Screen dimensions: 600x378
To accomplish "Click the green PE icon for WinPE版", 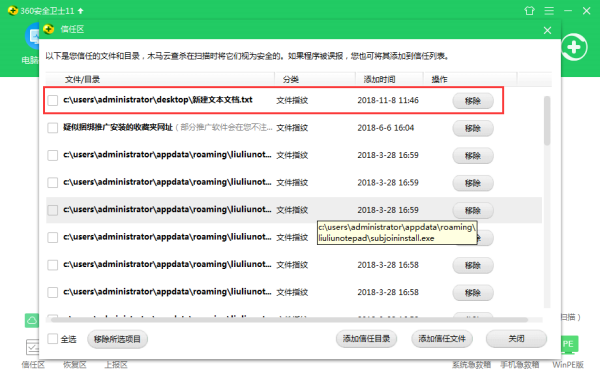I will pyautogui.click(x=569, y=344).
